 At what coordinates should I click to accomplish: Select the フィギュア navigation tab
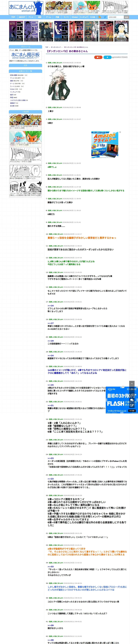coord(84,17)
